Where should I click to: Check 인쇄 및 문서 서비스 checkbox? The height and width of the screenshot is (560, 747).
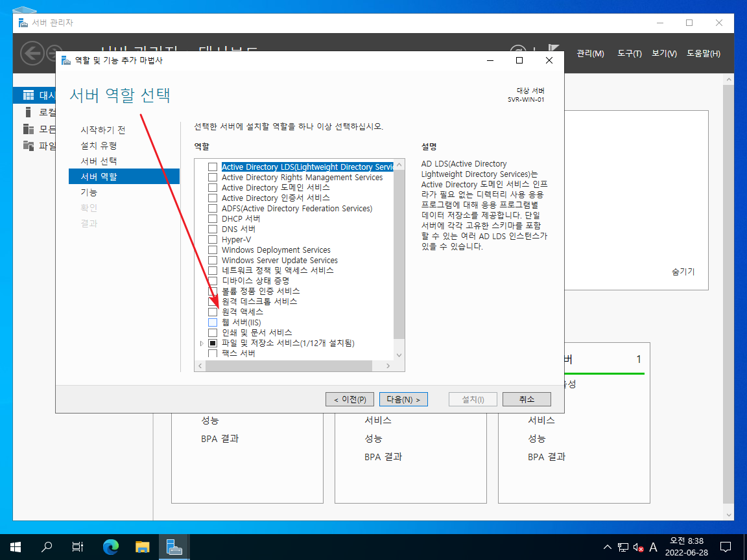[x=213, y=333]
